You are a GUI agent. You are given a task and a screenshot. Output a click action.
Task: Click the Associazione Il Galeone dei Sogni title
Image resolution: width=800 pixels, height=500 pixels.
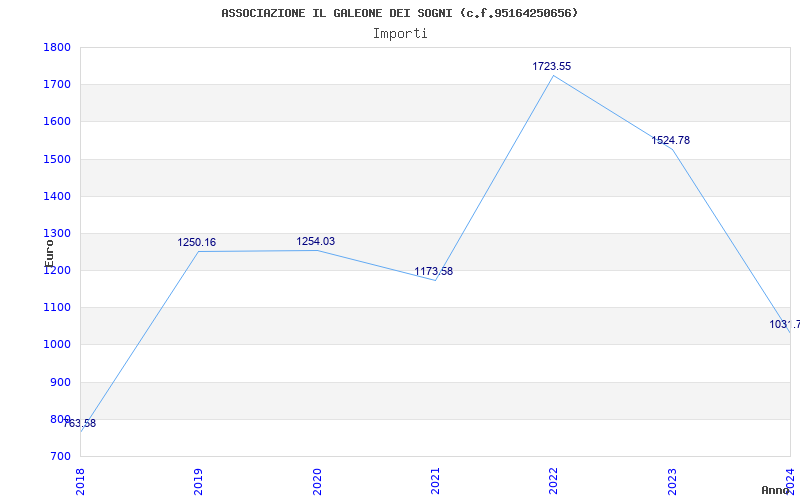400,13
